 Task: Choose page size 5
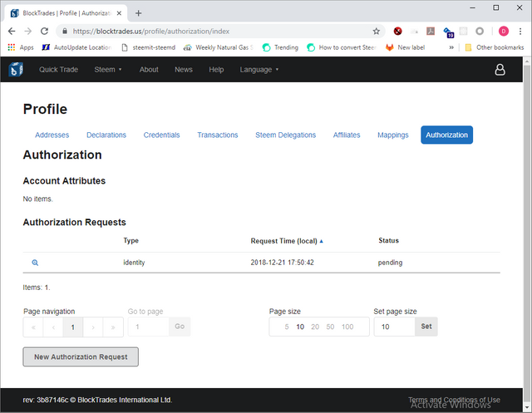coord(287,327)
